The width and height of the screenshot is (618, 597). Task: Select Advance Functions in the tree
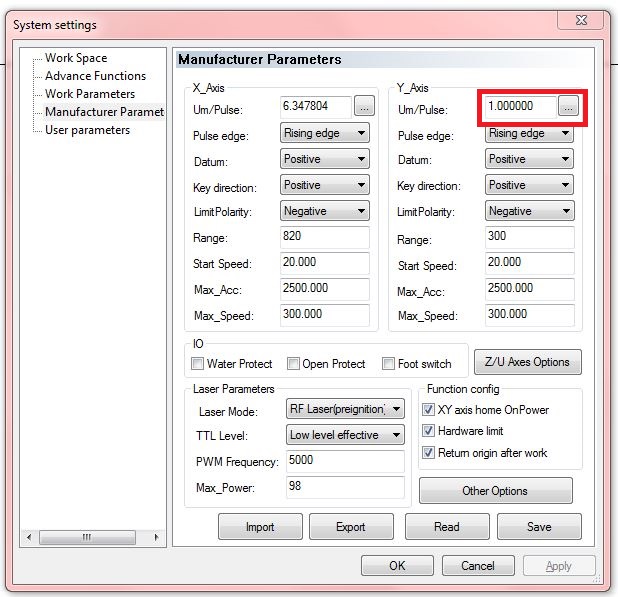[x=95, y=76]
